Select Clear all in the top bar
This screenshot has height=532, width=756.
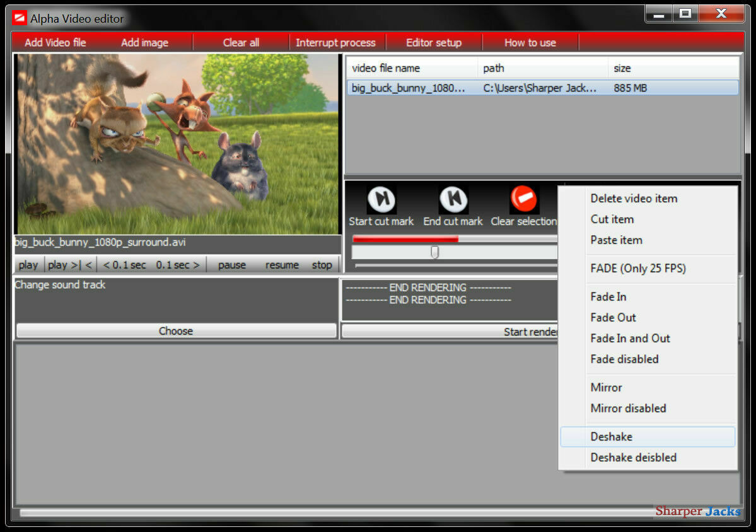pos(241,42)
